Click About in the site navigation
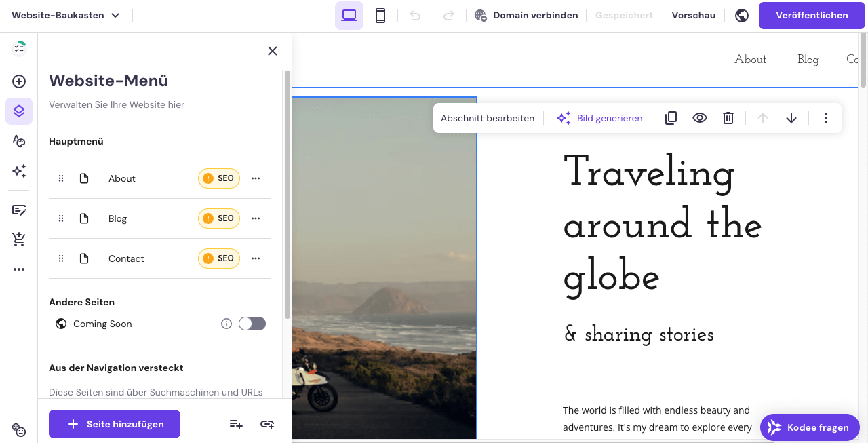 [x=751, y=60]
